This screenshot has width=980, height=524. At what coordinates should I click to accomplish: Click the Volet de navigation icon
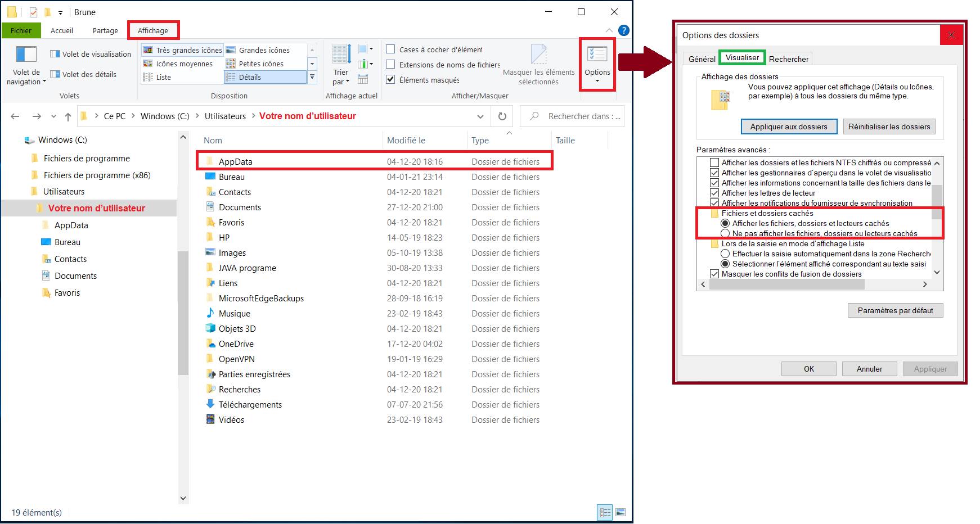26,55
